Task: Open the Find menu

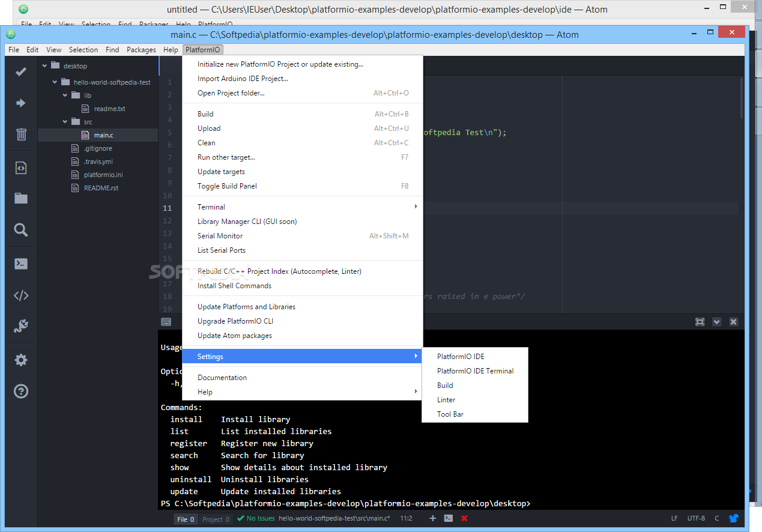Action: [112, 50]
